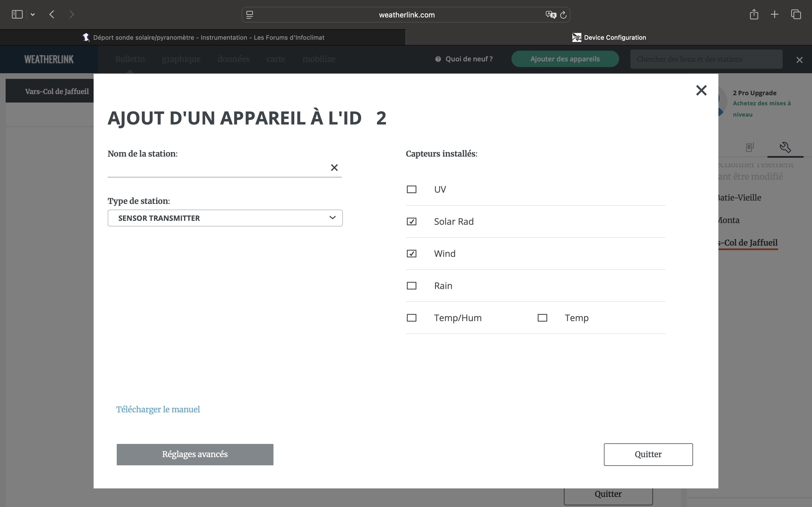Clear the station name field X icon
The width and height of the screenshot is (812, 507).
[x=334, y=167]
